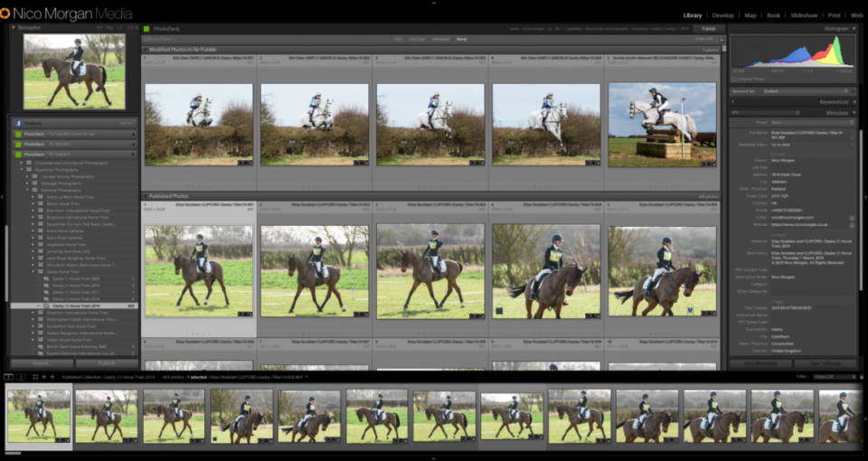Open the Print module
The width and height of the screenshot is (868, 461).
point(834,15)
